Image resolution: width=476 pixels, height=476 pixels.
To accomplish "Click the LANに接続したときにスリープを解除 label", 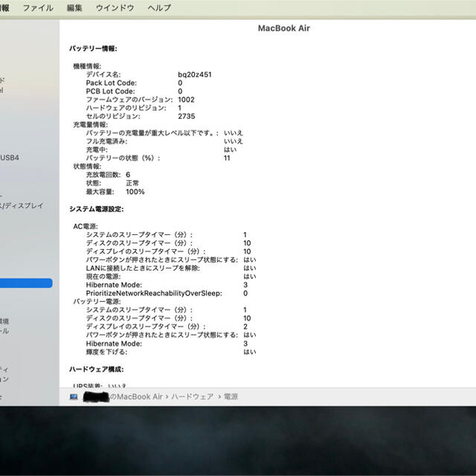I will (x=143, y=268).
